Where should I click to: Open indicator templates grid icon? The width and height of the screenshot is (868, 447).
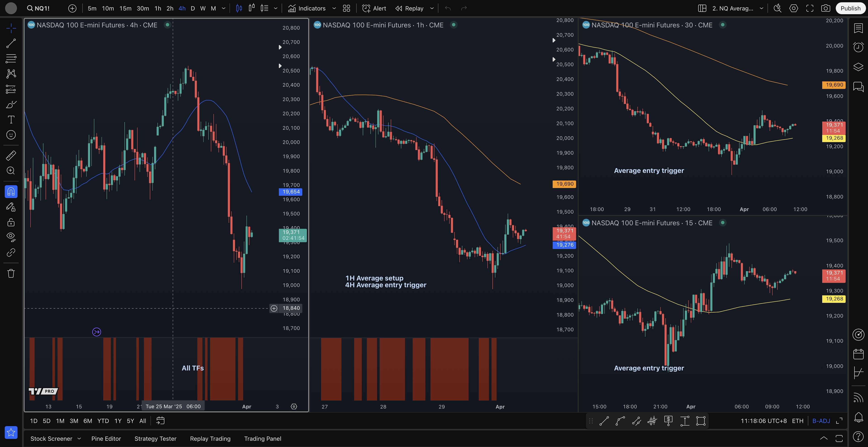tap(346, 8)
